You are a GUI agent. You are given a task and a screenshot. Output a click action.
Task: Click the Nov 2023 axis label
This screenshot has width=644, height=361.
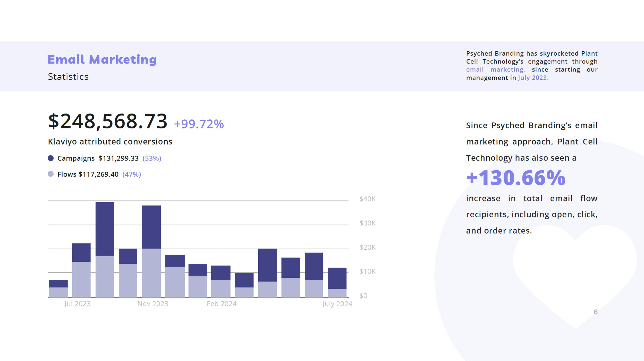(153, 304)
